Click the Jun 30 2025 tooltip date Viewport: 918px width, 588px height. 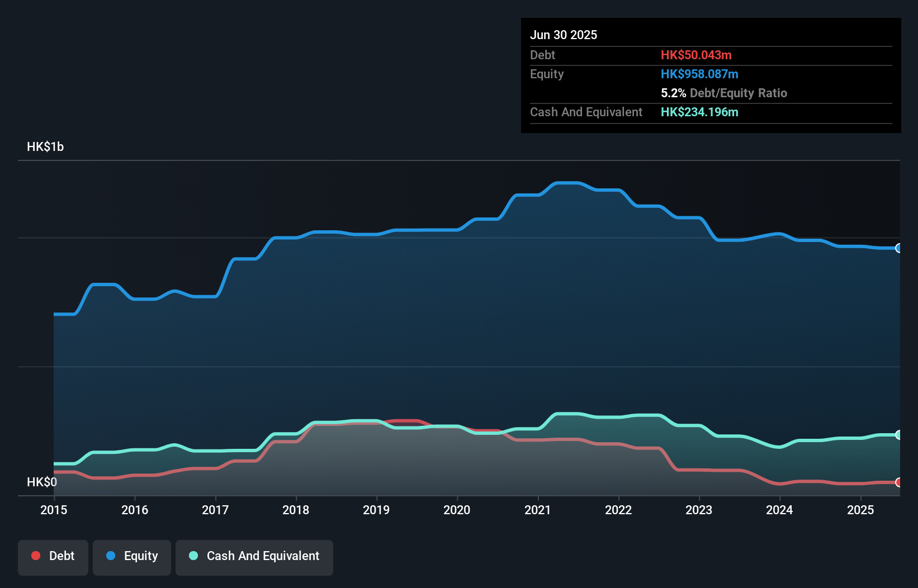click(x=564, y=35)
